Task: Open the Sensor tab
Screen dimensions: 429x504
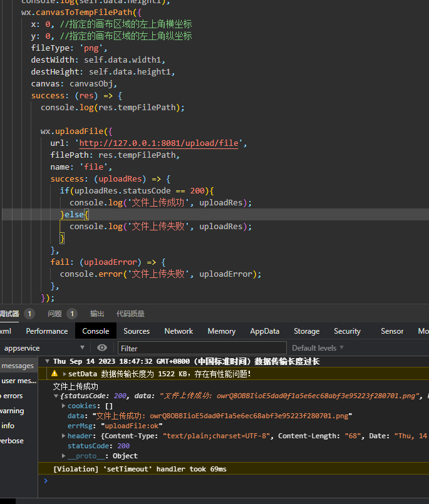Action: click(x=392, y=331)
